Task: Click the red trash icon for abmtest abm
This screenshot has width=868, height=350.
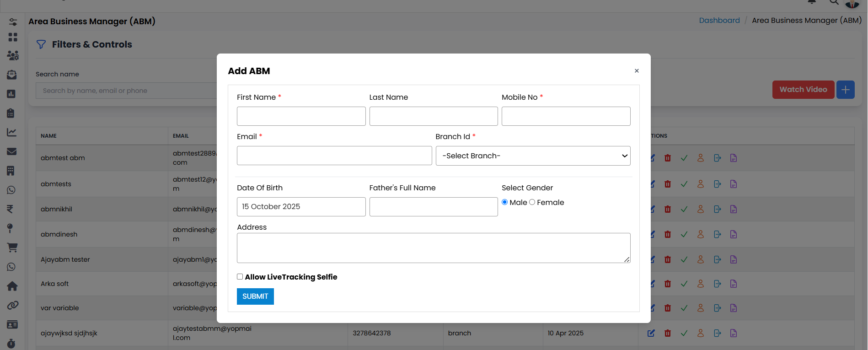Action: click(x=668, y=158)
